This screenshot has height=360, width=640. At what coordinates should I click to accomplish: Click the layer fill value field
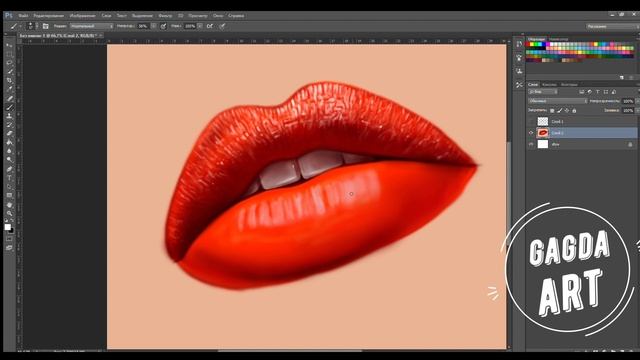point(629,111)
